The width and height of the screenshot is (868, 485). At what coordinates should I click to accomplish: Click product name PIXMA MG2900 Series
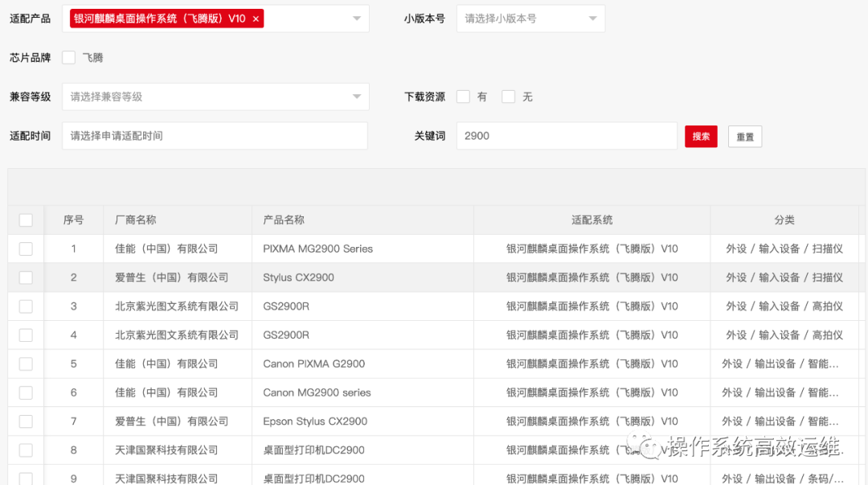point(317,249)
